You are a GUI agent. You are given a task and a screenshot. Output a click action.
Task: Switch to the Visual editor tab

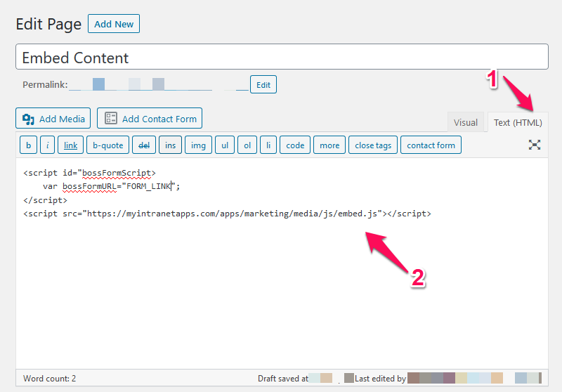coord(465,122)
